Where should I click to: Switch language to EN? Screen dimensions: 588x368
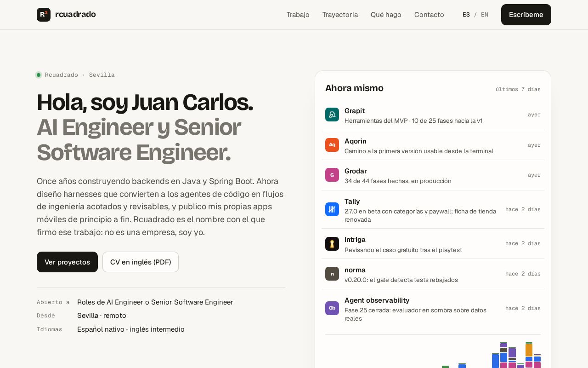(x=485, y=15)
